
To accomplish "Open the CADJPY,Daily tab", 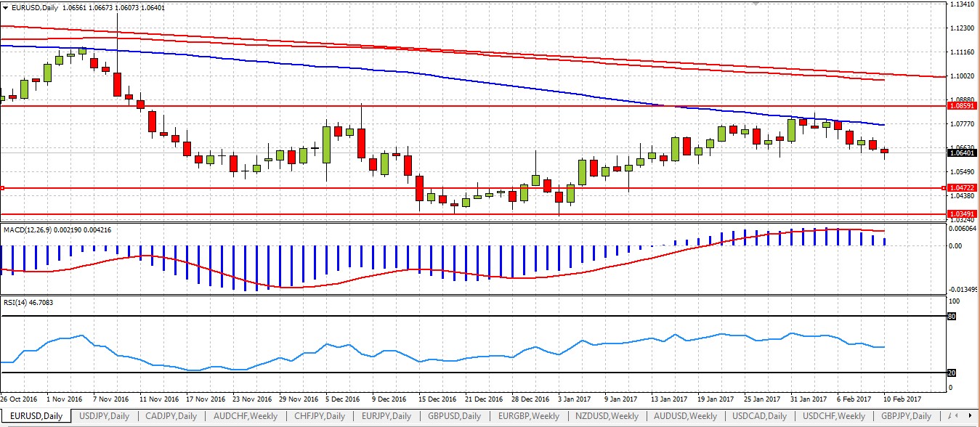I will tap(172, 416).
